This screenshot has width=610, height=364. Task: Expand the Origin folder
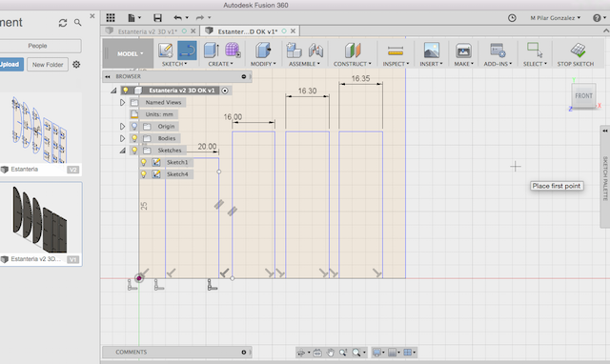tap(122, 127)
